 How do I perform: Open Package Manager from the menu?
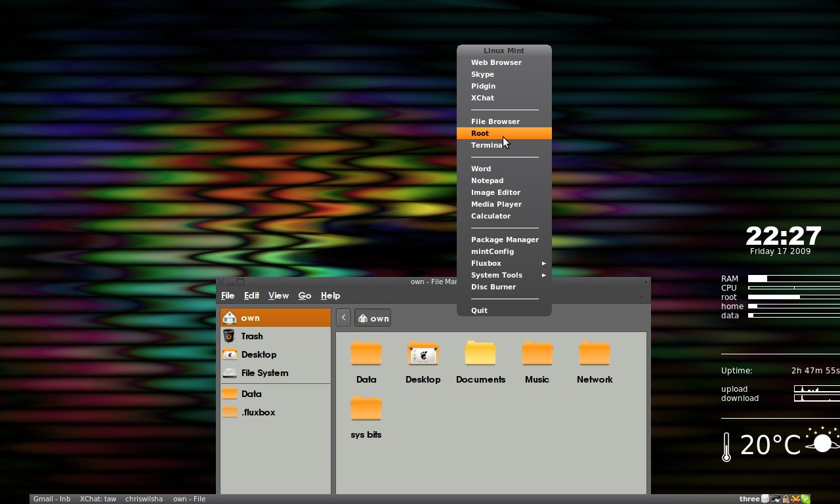(504, 240)
